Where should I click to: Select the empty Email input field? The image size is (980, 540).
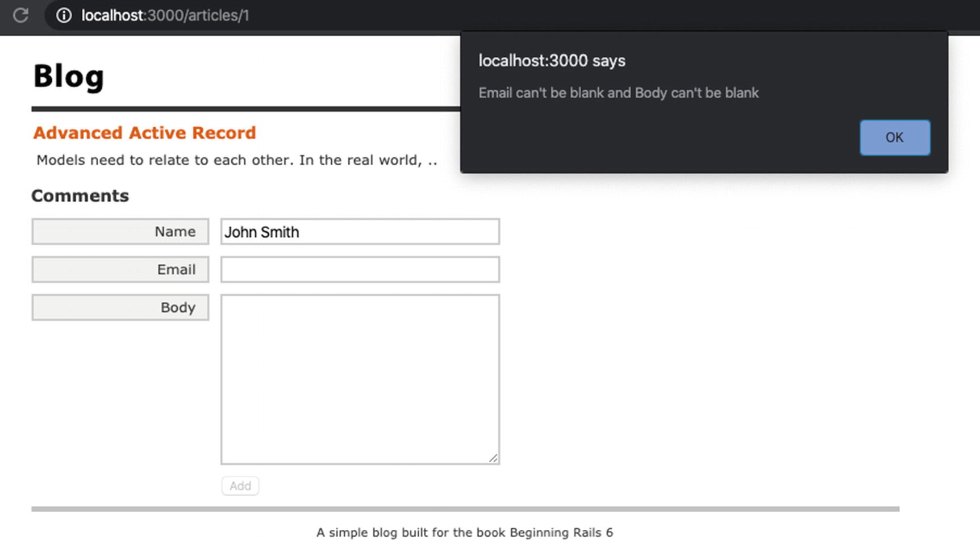click(360, 269)
